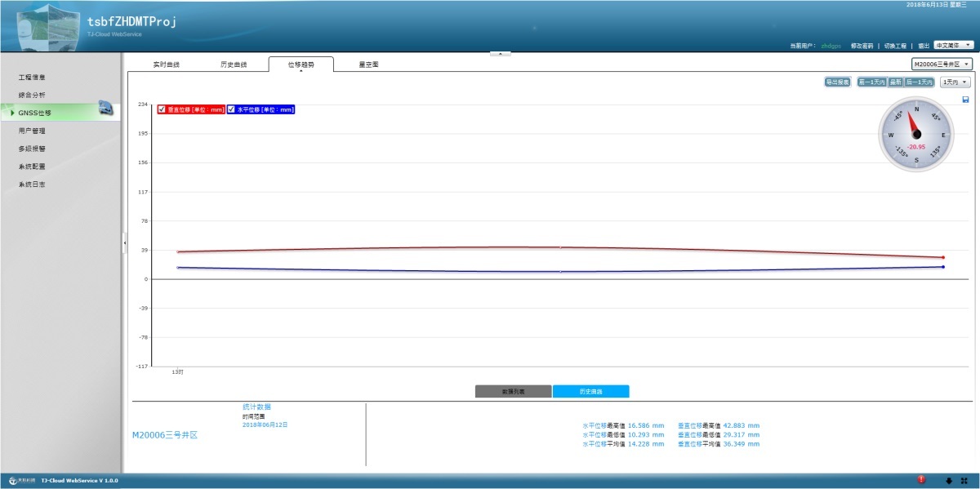This screenshot has height=489, width=980.
Task: Click the 导出报表 export button
Action: [838, 82]
